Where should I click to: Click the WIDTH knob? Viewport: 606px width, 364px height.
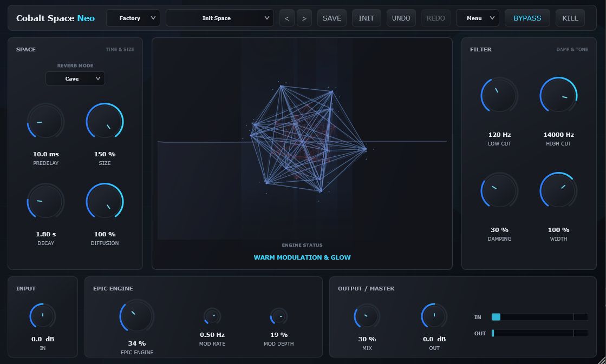(558, 191)
